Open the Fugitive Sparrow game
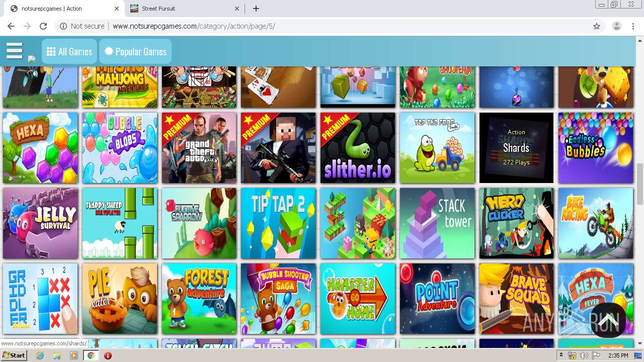 coord(199,223)
